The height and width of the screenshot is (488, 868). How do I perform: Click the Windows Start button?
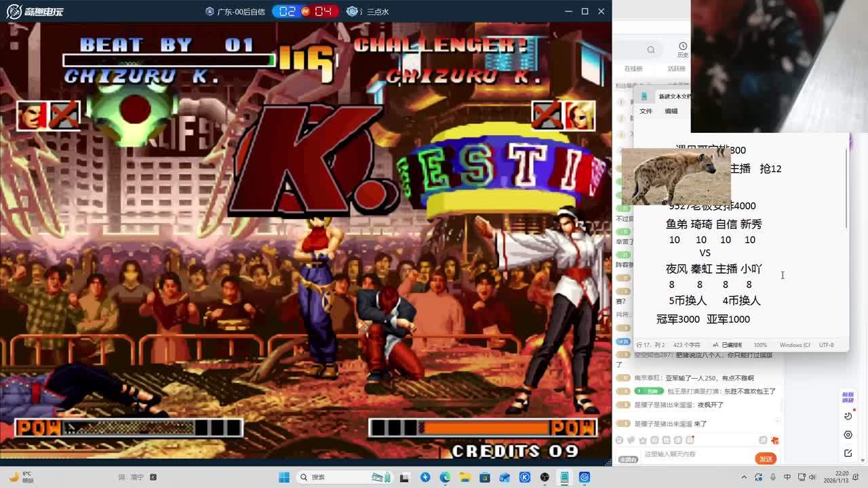point(283,477)
